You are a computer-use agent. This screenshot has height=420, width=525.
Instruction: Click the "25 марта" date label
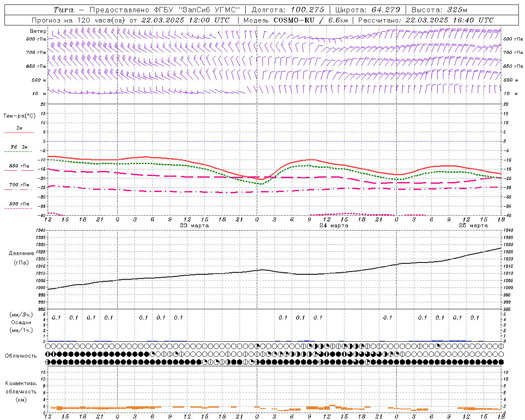click(x=473, y=226)
